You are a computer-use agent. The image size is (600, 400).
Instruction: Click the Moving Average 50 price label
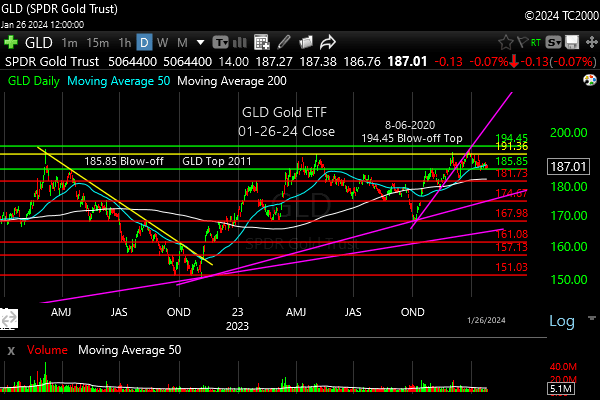click(x=119, y=81)
